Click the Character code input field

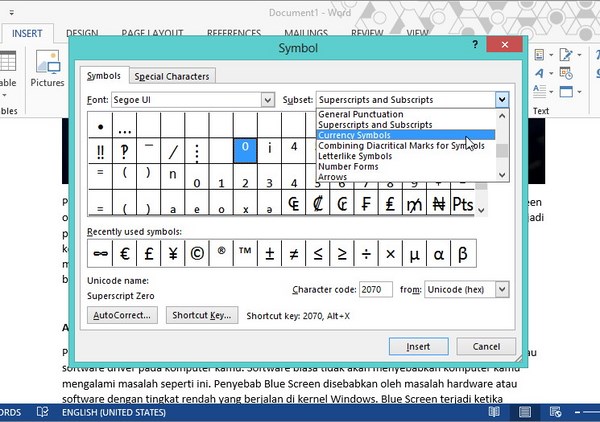[x=375, y=290]
